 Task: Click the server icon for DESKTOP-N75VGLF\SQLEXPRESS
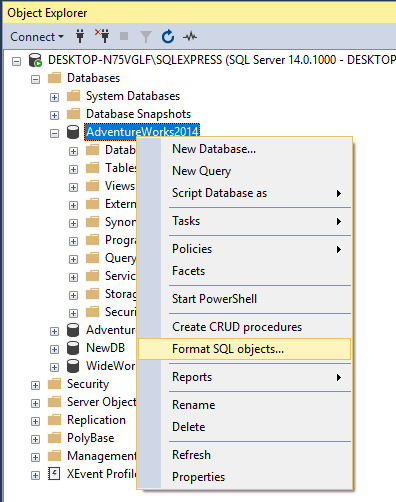tap(35, 60)
